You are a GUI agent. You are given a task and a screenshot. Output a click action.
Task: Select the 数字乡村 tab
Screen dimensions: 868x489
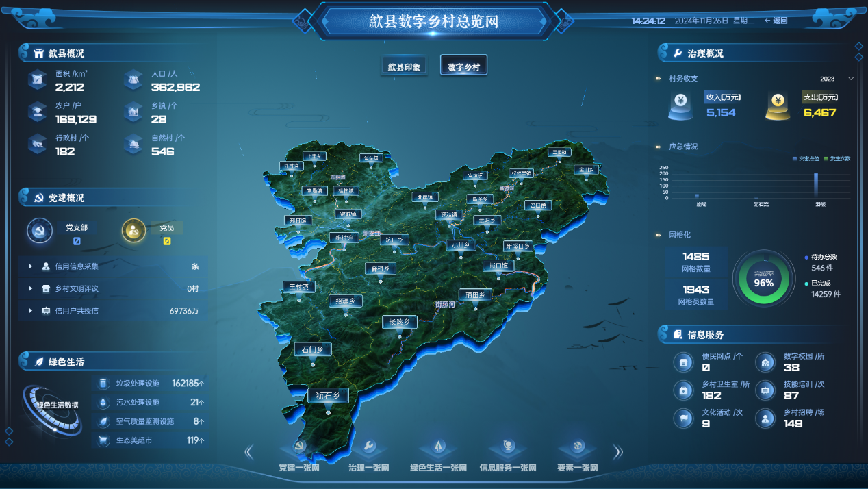[463, 67]
